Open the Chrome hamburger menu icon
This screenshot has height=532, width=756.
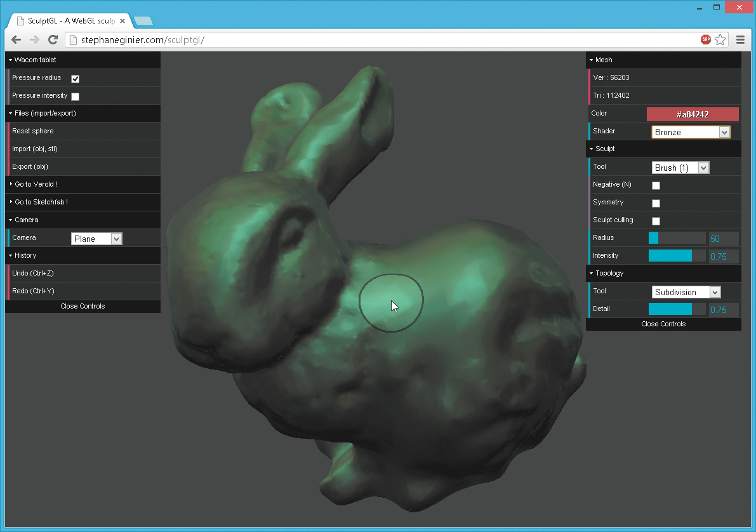click(740, 40)
